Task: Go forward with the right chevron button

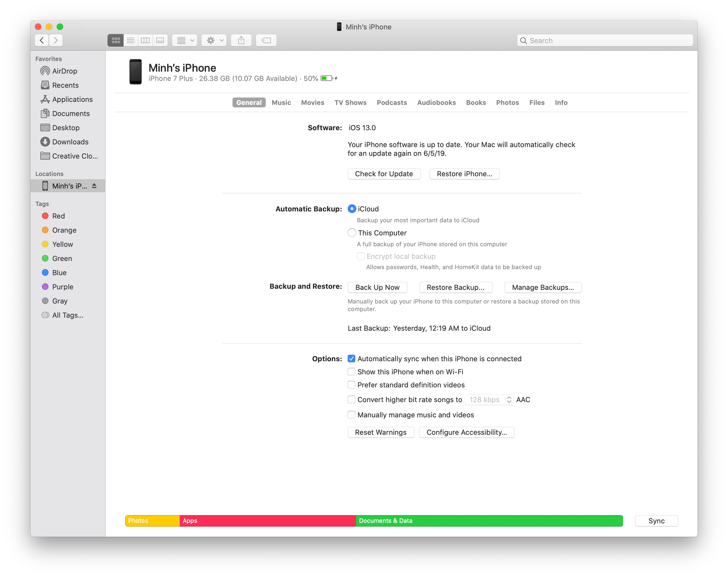Action: tap(56, 41)
